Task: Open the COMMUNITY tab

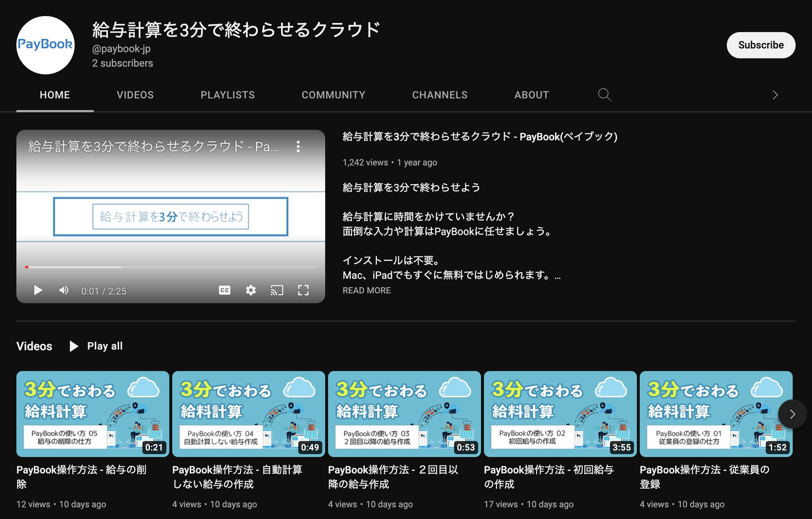Action: [x=334, y=95]
